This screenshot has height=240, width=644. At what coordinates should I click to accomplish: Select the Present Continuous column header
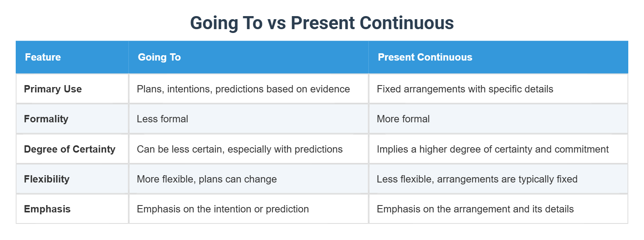(425, 57)
